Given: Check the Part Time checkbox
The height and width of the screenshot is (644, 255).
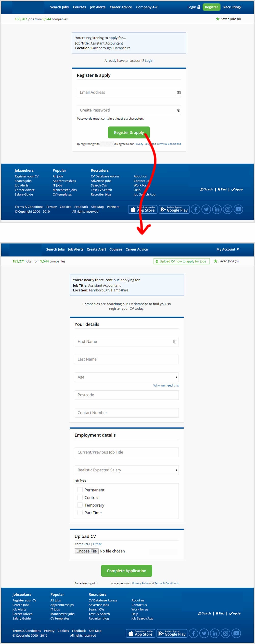Looking at the screenshot, I should (x=80, y=513).
